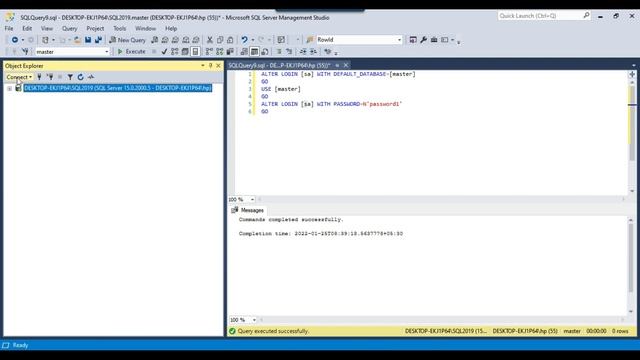The image size is (640, 360).
Task: Click Uncomment Selected Lines icon
Action: point(289,51)
